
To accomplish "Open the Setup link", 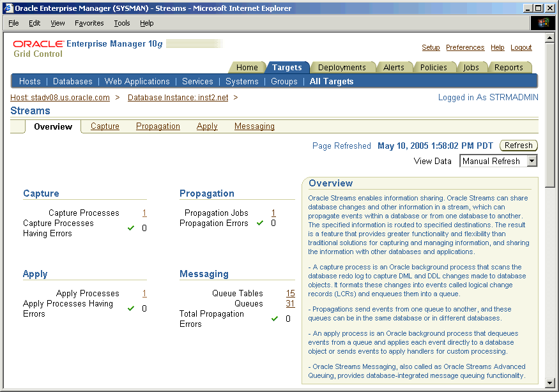I will 431,47.
